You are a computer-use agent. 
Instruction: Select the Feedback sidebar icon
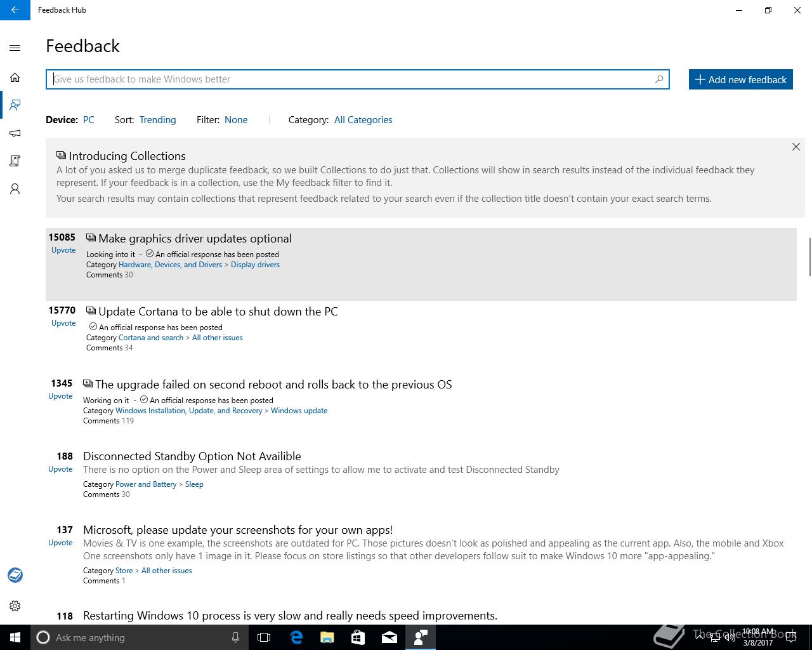coord(15,105)
